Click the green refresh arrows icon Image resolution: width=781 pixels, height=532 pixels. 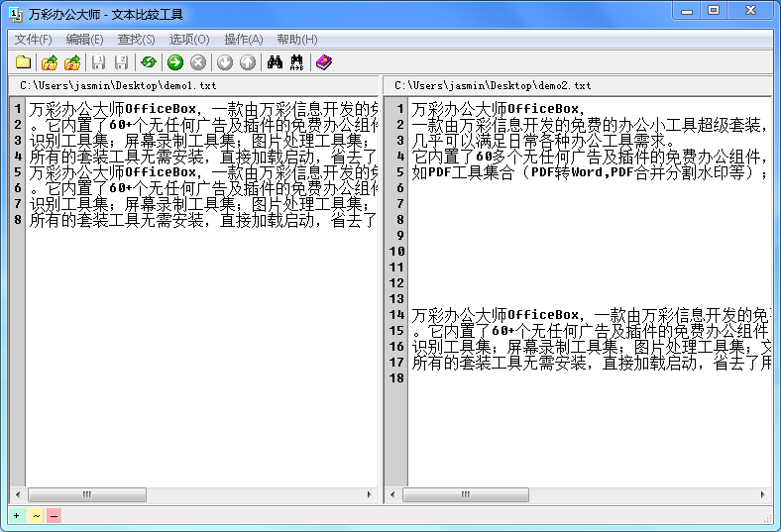[x=148, y=62]
